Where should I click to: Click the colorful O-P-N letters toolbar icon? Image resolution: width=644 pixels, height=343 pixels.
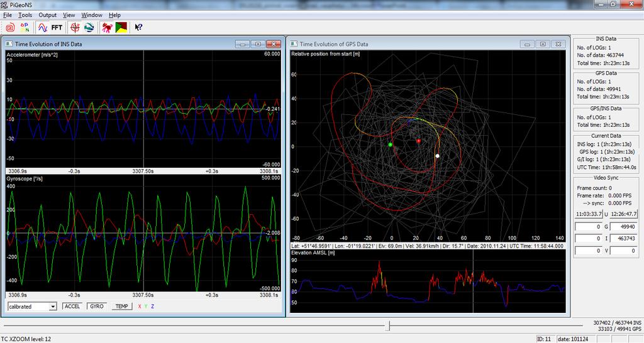click(25, 28)
